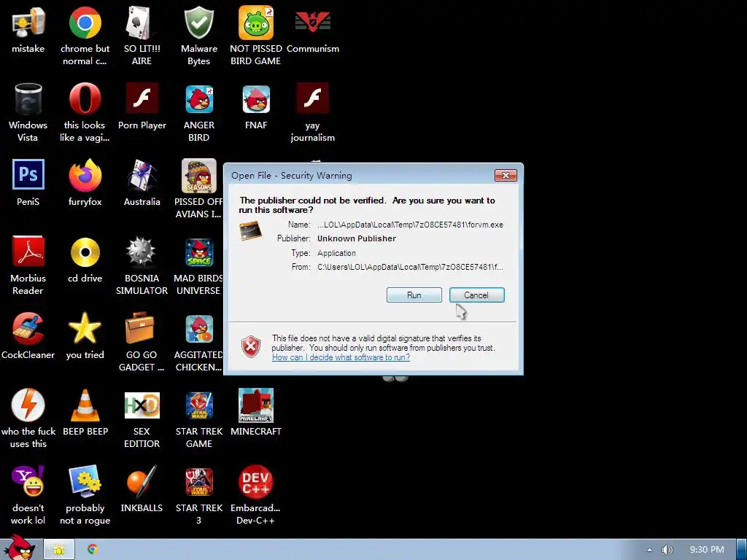Select the MAD BIRDS UNIVERSE icon

click(x=198, y=252)
